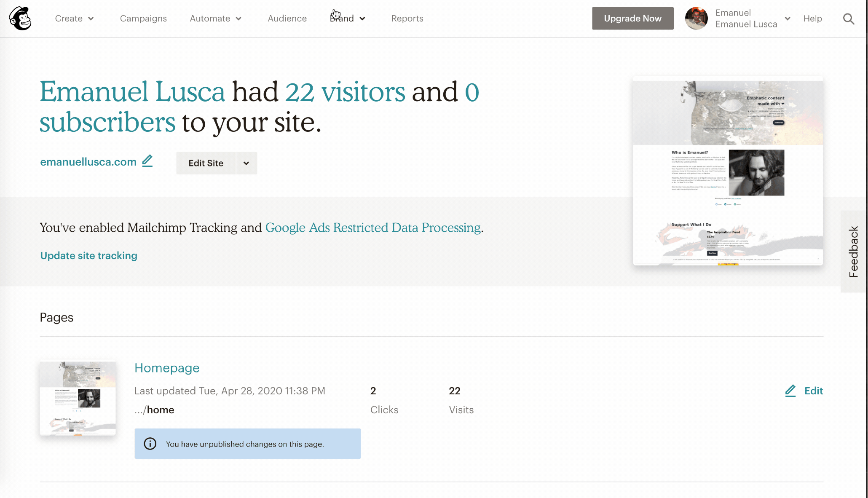Open the Reports page
The image size is (868, 498).
point(407,19)
